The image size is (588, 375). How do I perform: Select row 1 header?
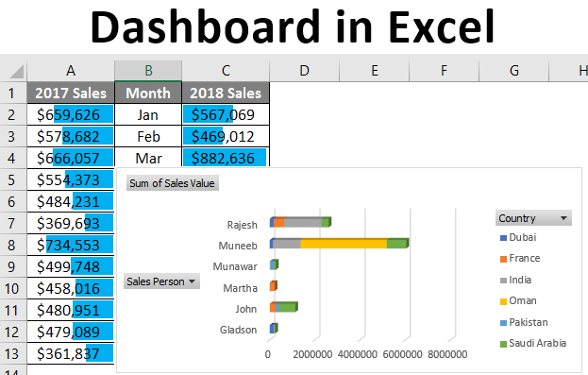pyautogui.click(x=13, y=93)
